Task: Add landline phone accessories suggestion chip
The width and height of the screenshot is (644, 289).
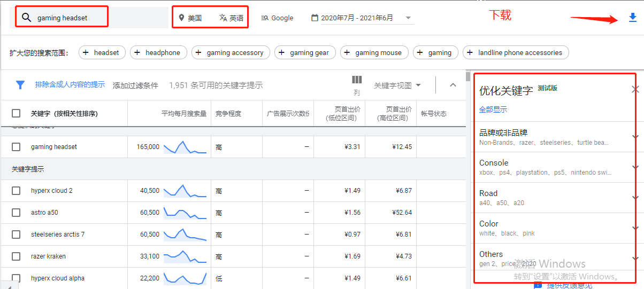Action: click(x=516, y=52)
